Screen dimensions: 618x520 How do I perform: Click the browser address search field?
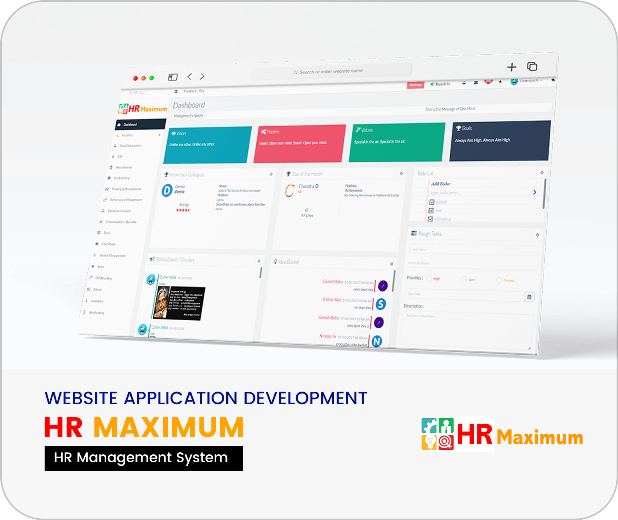(x=332, y=71)
